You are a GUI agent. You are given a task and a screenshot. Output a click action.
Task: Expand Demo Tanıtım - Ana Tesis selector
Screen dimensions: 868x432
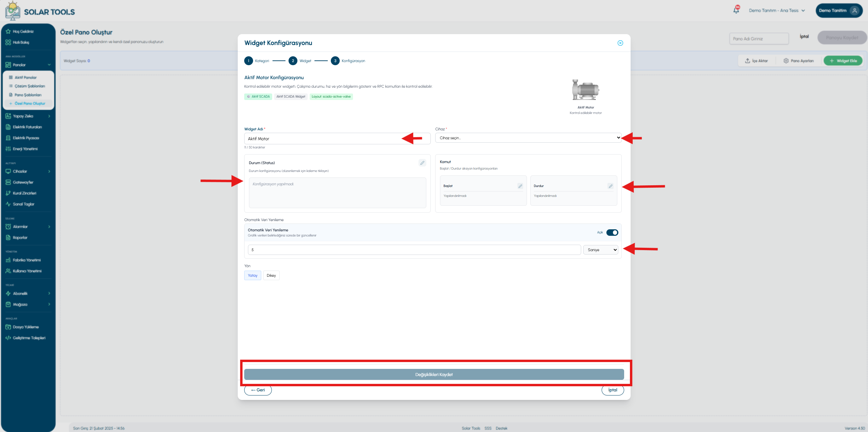click(777, 11)
